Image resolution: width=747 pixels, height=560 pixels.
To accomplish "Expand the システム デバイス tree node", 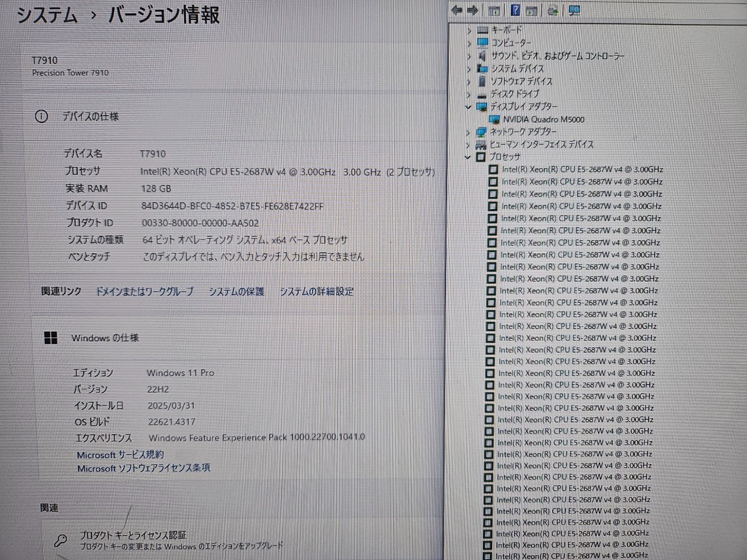I will pos(468,69).
